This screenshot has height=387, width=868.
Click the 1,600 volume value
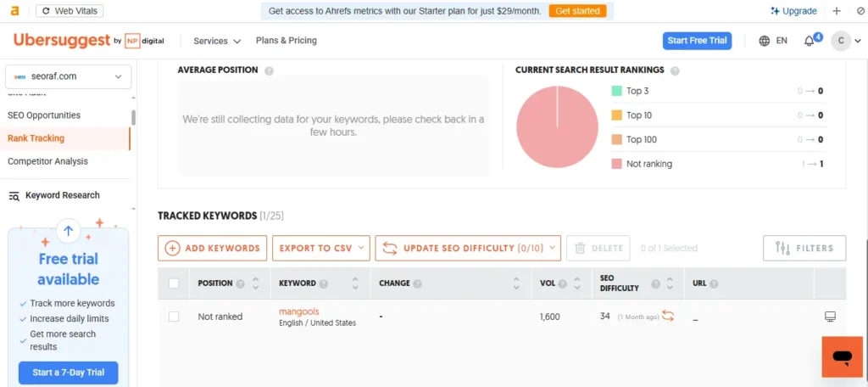549,317
